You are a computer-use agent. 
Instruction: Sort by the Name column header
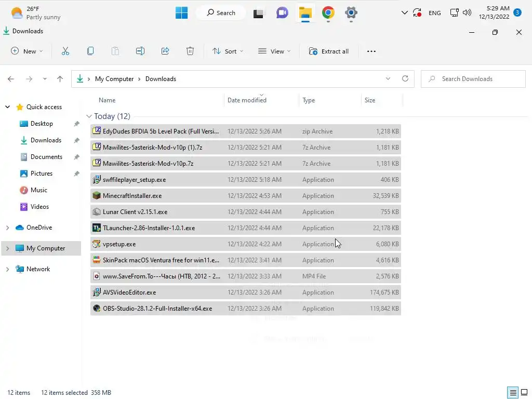click(107, 100)
